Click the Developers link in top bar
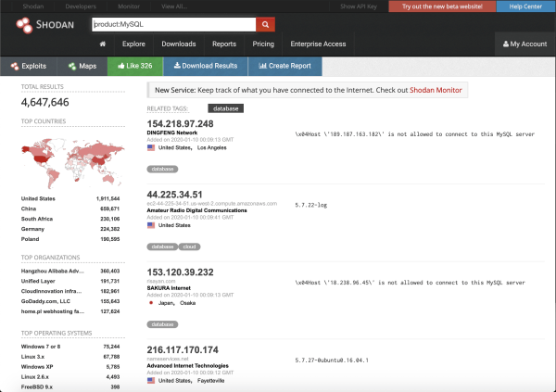556x392 pixels. coord(81,6)
